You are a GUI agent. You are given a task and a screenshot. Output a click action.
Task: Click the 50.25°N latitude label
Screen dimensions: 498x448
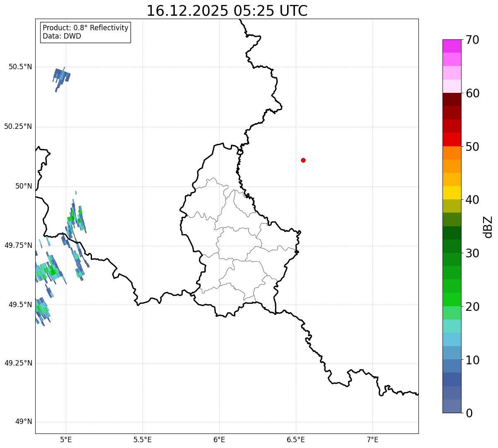click(x=18, y=126)
